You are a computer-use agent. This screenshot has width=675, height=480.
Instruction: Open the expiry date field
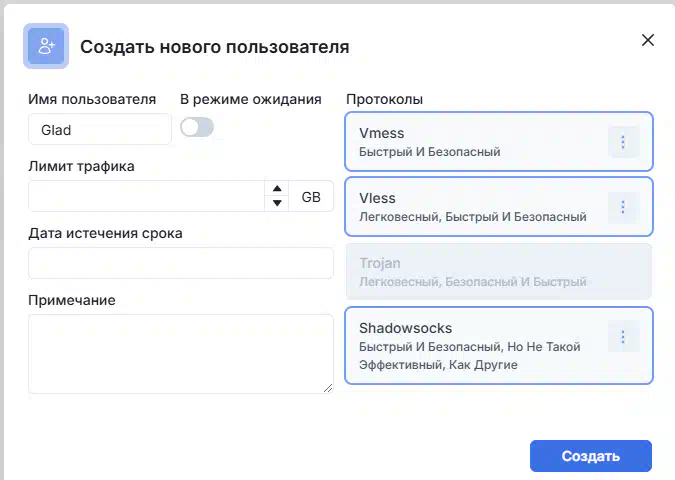[181, 263]
